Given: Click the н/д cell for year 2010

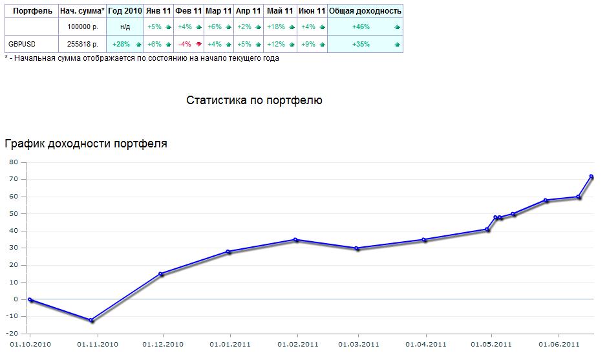Looking at the screenshot, I should (125, 27).
